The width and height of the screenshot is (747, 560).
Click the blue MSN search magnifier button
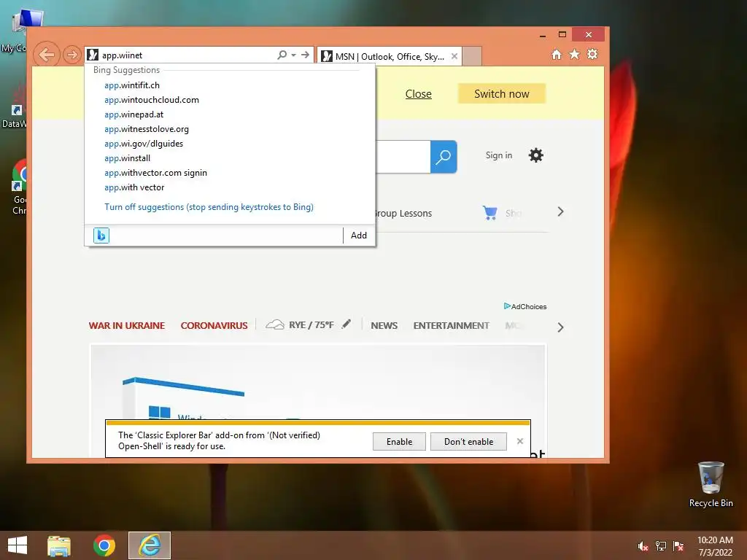444,157
